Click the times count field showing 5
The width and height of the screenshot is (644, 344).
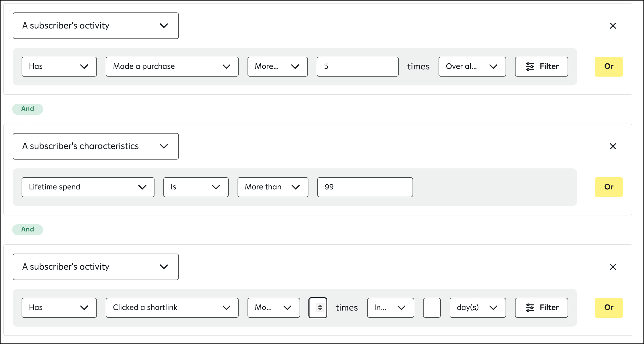tap(357, 67)
